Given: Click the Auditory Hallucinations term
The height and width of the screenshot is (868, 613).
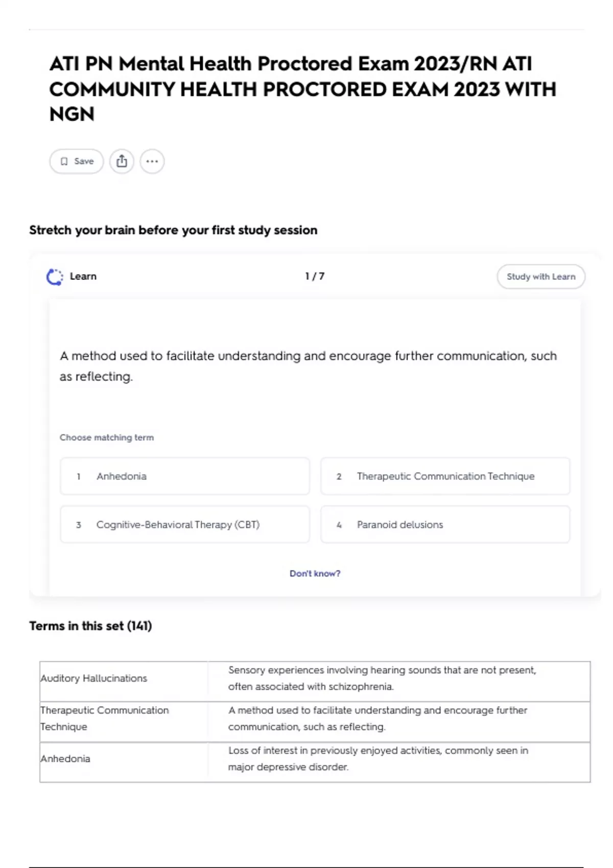Looking at the screenshot, I should (93, 678).
